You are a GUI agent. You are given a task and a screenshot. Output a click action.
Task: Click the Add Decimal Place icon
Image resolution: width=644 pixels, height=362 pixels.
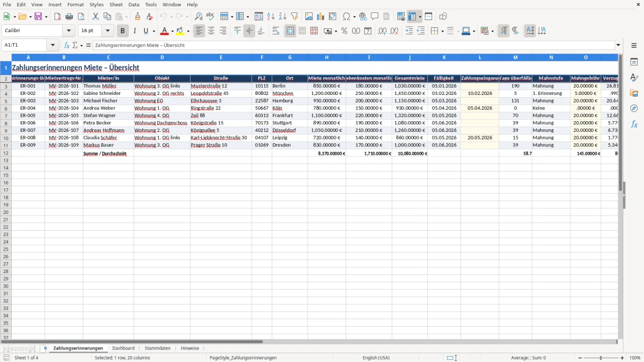pos(382,31)
